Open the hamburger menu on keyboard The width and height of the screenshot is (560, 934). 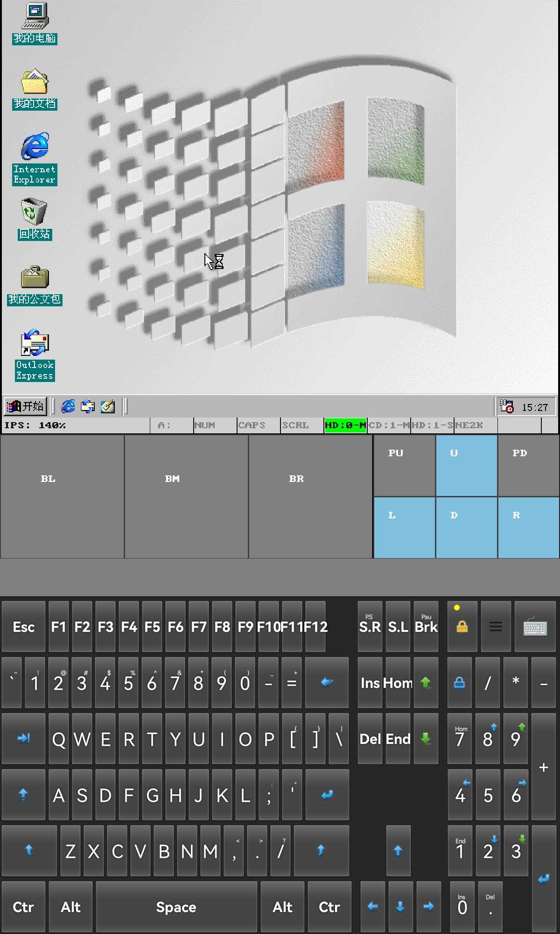[496, 627]
